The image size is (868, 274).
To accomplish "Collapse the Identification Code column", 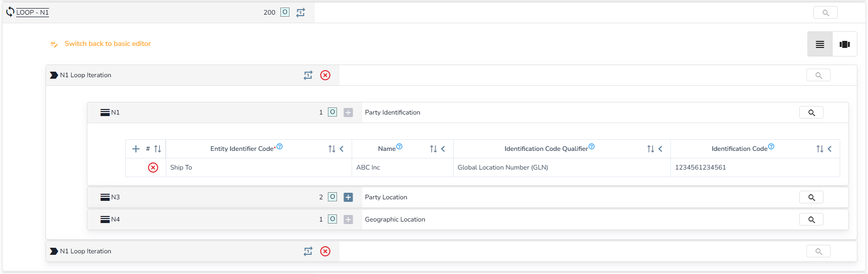I will tap(830, 149).
